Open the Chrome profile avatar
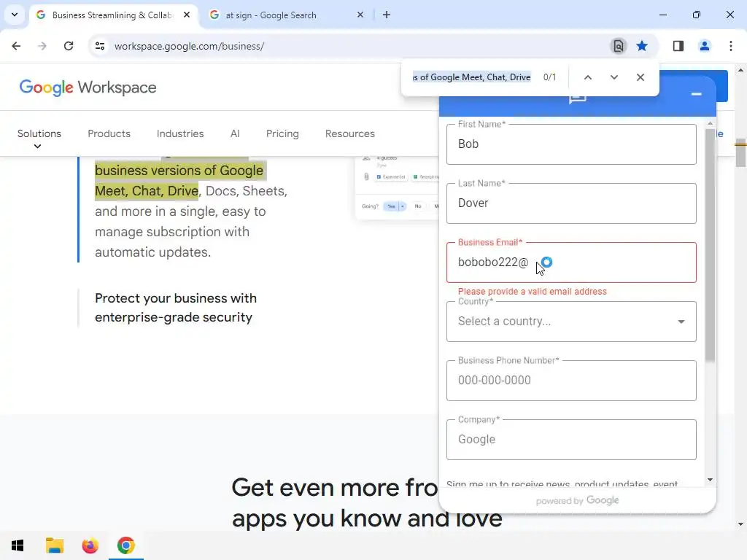Image resolution: width=747 pixels, height=560 pixels. point(705,46)
